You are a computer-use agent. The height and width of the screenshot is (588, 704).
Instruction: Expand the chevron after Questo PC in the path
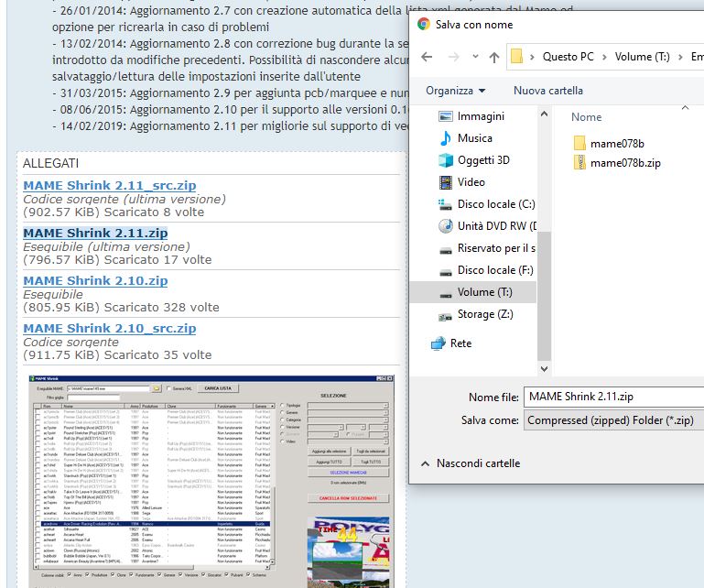[x=604, y=57]
